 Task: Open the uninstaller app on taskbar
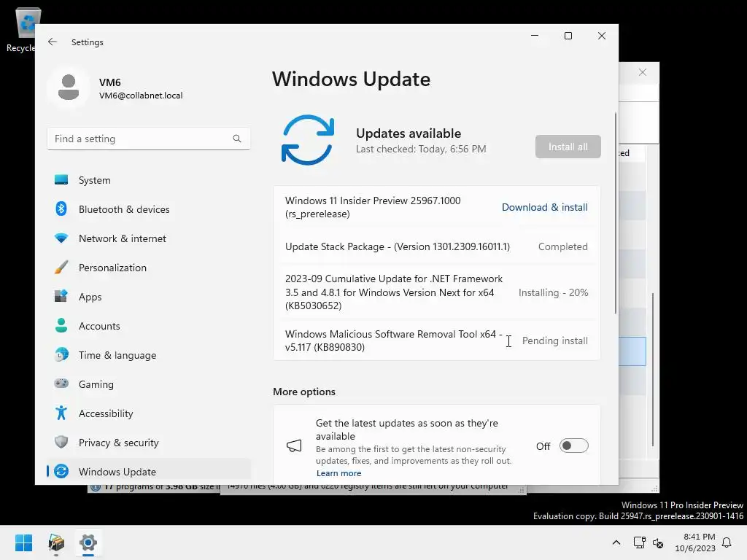(56, 542)
